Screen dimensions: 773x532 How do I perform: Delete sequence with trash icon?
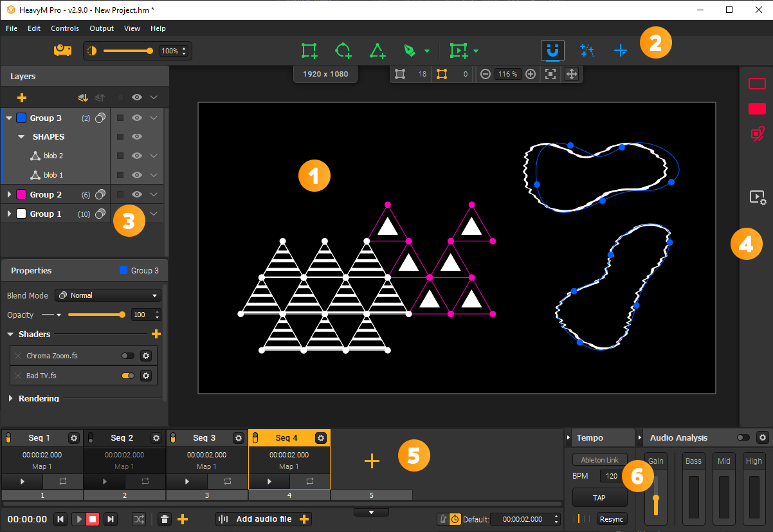[x=165, y=519]
